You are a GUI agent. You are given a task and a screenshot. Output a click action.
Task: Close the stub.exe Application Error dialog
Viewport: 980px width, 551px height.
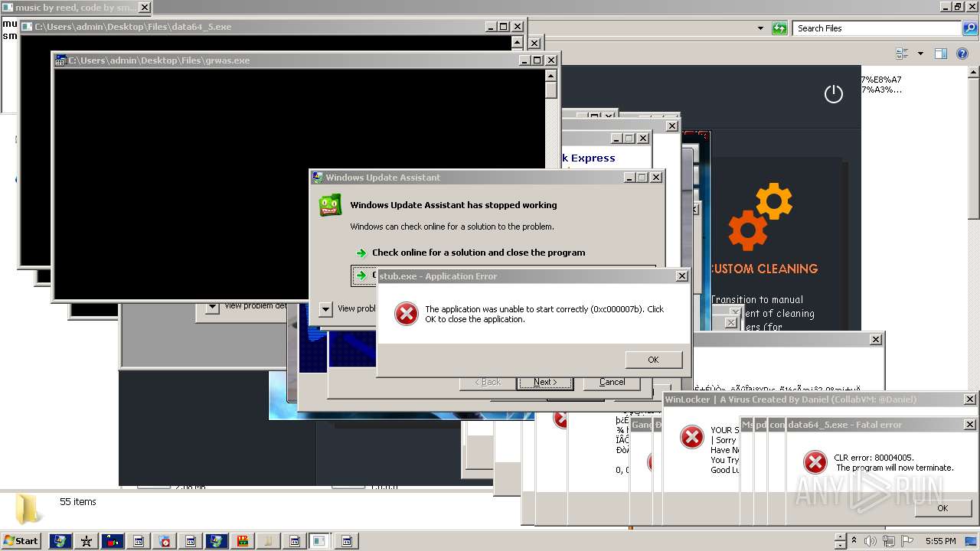[x=681, y=276]
